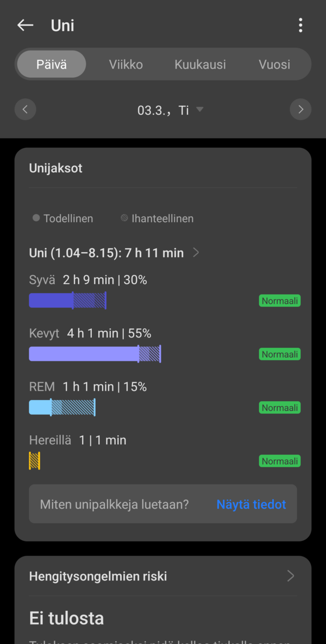The height and width of the screenshot is (644, 326).
Task: Tap the Normaali badge beside Syvä
Action: [279, 301]
